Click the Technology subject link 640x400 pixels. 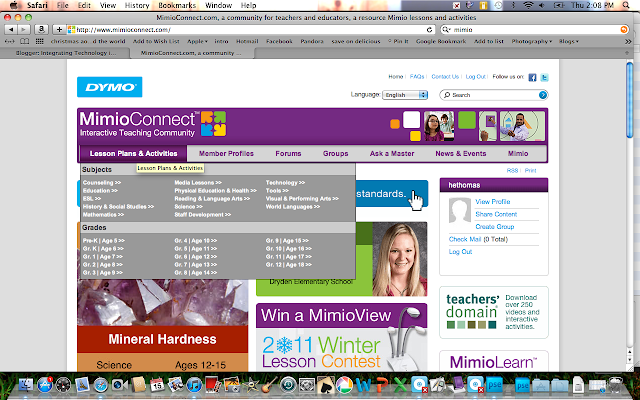(x=285, y=182)
